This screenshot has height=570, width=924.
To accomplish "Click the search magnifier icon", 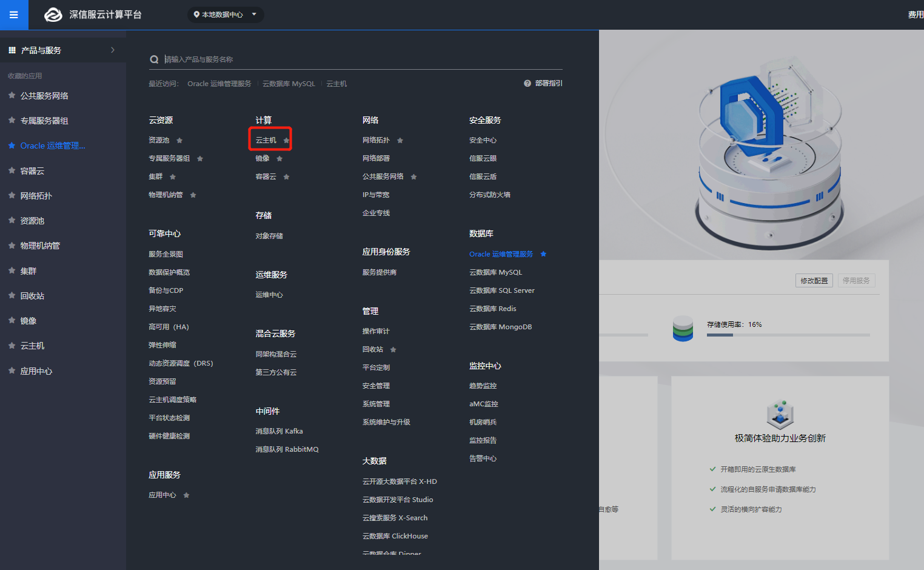I will tap(154, 59).
